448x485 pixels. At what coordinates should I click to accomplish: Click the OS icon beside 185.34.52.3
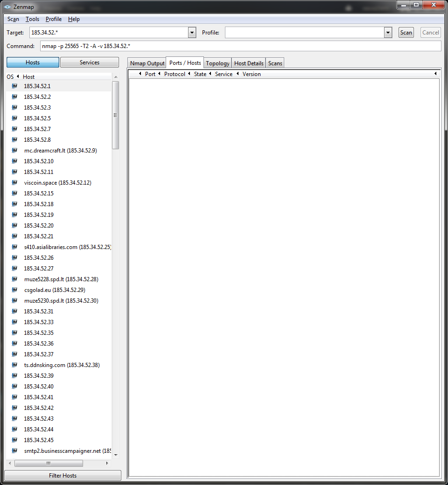click(14, 107)
